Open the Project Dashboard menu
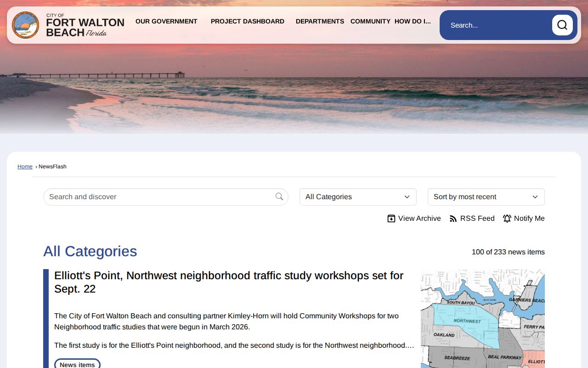Screen dimensions: 588x368 pos(248,21)
